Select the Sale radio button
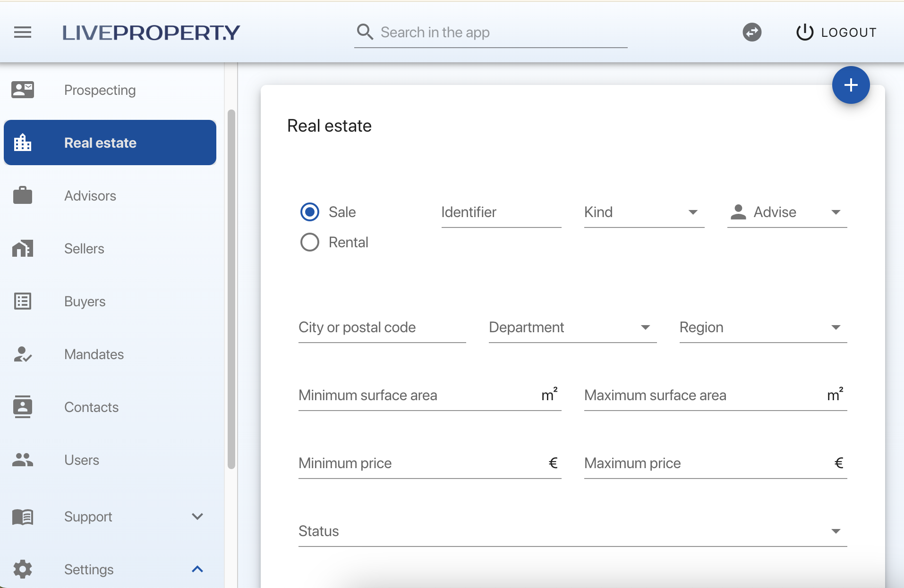Screen dimensions: 904x588 click(x=310, y=212)
